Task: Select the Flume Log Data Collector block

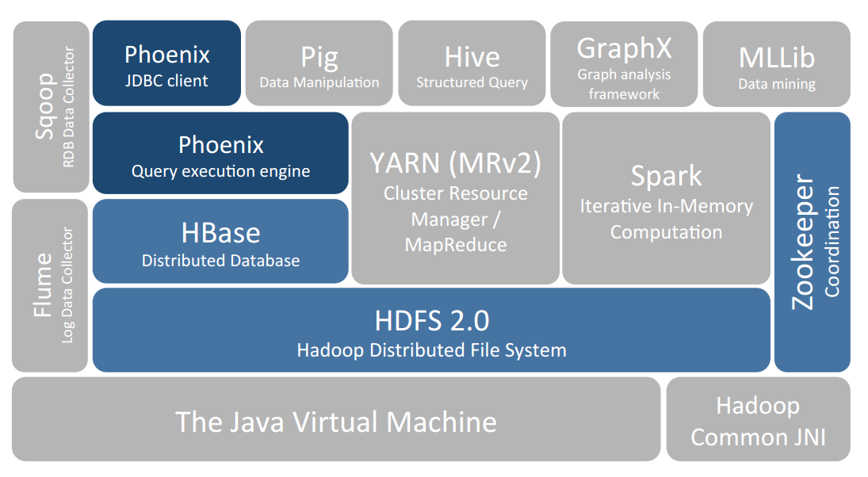Action: point(50,285)
